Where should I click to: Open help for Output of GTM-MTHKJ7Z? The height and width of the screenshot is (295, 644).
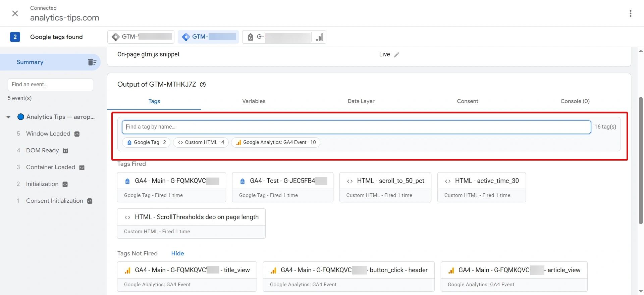click(203, 85)
